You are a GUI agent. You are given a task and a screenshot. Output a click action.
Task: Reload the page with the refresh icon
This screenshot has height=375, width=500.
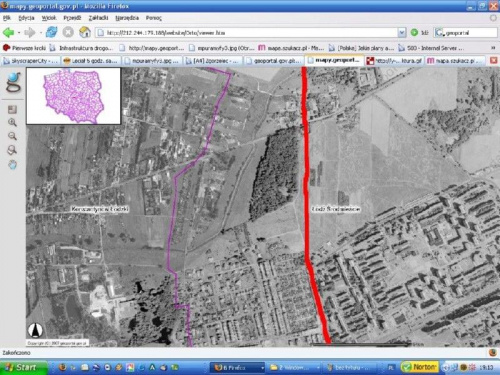(x=51, y=32)
